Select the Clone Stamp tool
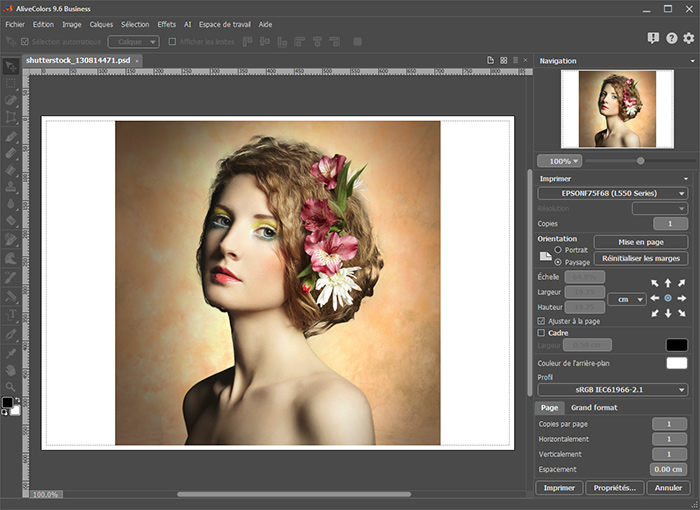 11,187
